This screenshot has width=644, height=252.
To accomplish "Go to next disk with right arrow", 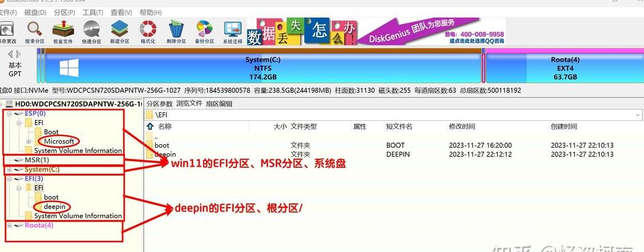I will click(x=18, y=54).
